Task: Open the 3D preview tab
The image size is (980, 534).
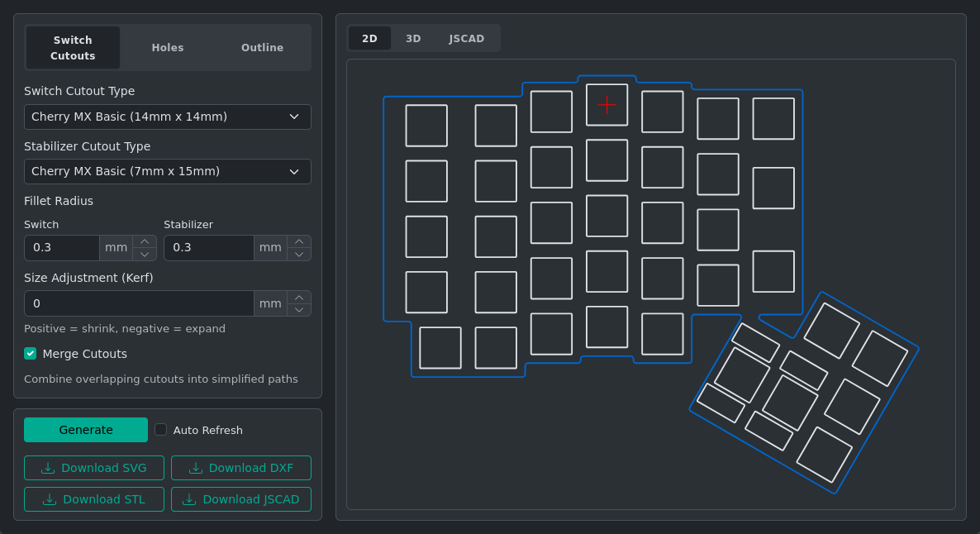Action: 413,38
